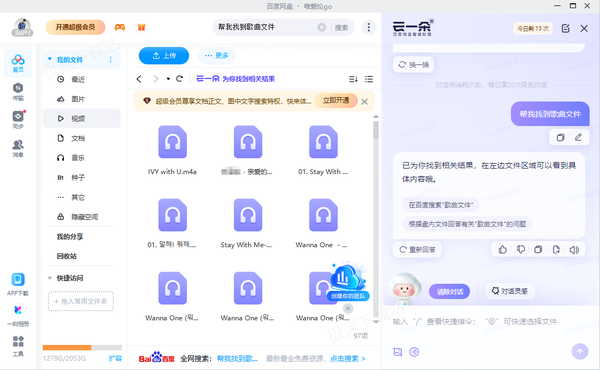600x370 pixels.
Task: Select 视频 category
Action: pyautogui.click(x=82, y=118)
